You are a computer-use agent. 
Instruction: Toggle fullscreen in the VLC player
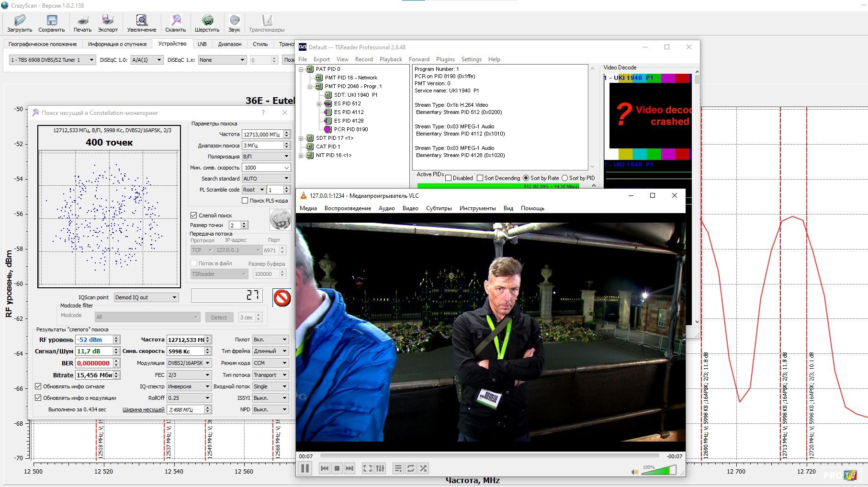tap(367, 468)
